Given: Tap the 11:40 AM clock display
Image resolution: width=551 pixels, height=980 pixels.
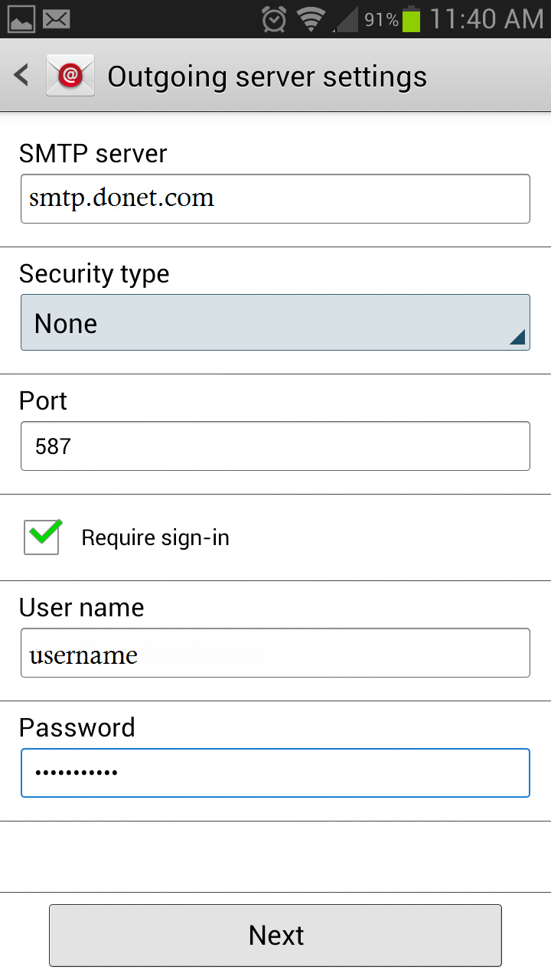Looking at the screenshot, I should [487, 19].
